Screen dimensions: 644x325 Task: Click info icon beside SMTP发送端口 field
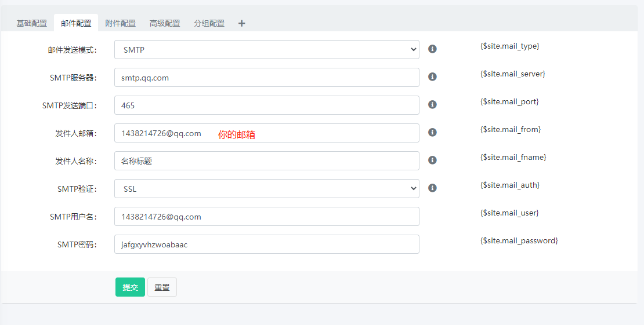pos(432,105)
